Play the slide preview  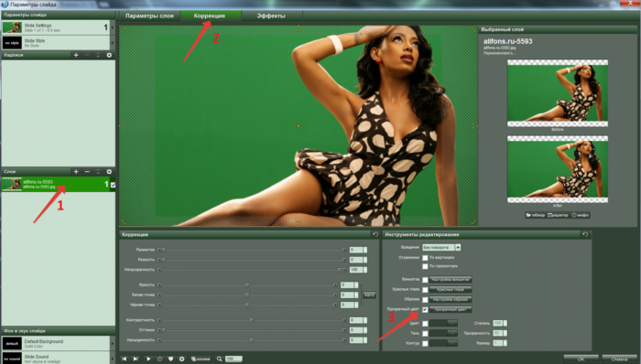tap(148, 359)
